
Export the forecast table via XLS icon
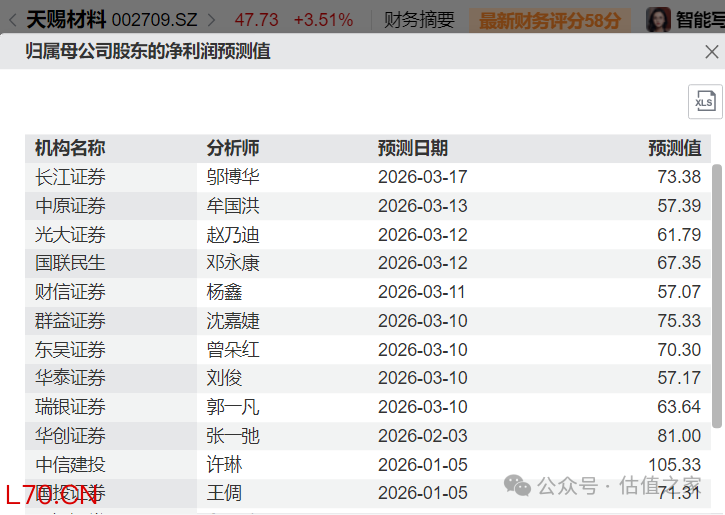click(704, 102)
